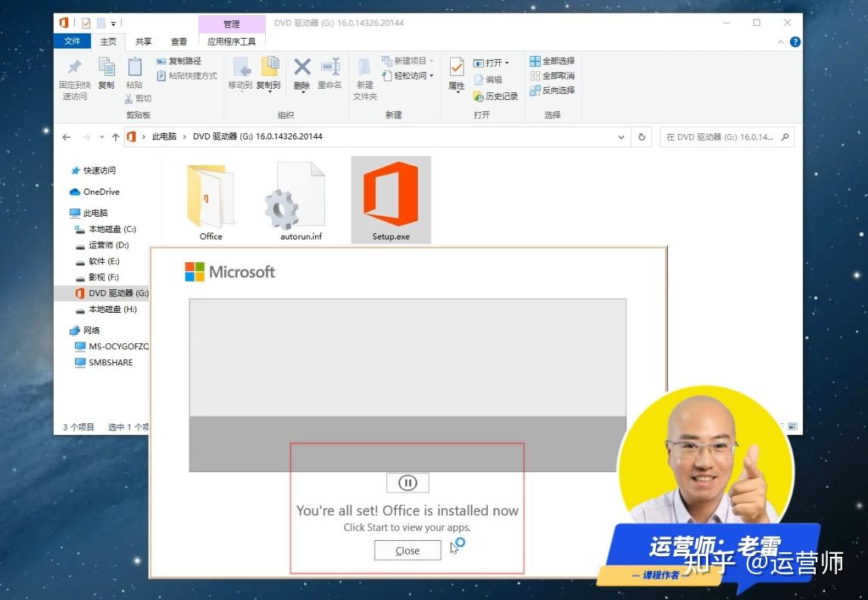The width and height of the screenshot is (868, 600).
Task: Select MS-OCYGOFZC network computer
Action: tap(111, 346)
